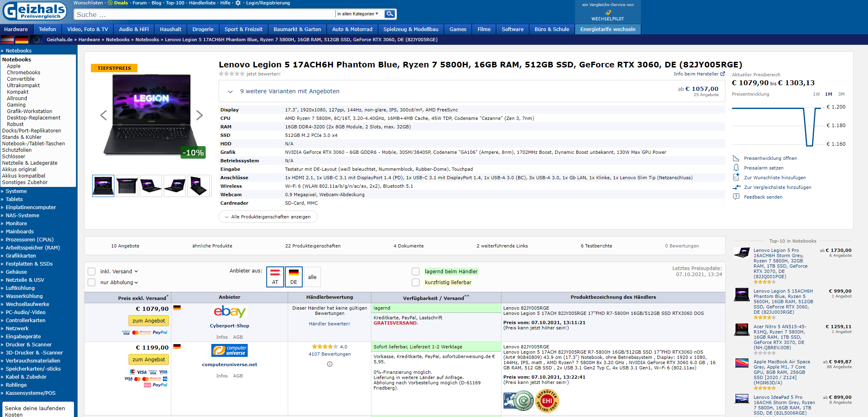Image resolution: width=868 pixels, height=417 pixels.
Task: Select the EU flag in breadcrumb bar
Action: [36, 40]
